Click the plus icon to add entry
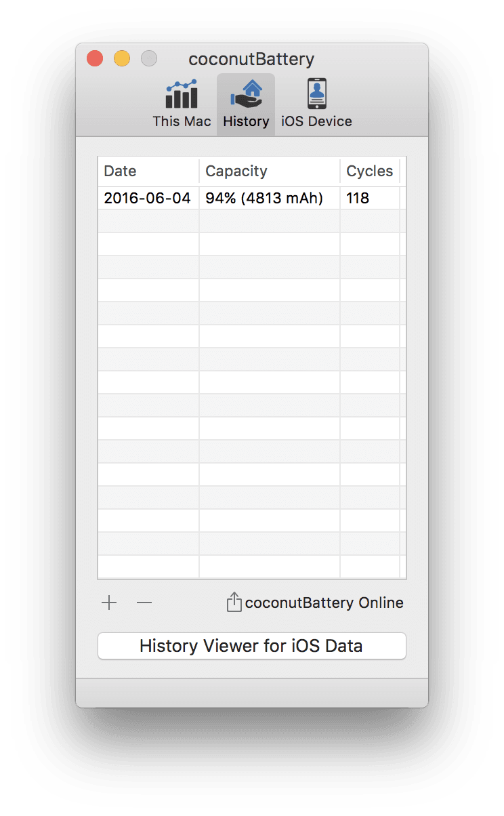The height and width of the screenshot is (816, 504). pos(109,603)
